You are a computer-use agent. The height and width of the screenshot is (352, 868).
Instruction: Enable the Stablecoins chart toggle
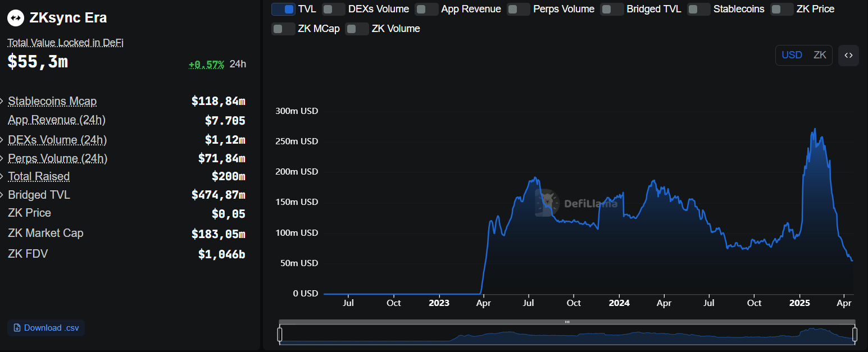point(699,9)
